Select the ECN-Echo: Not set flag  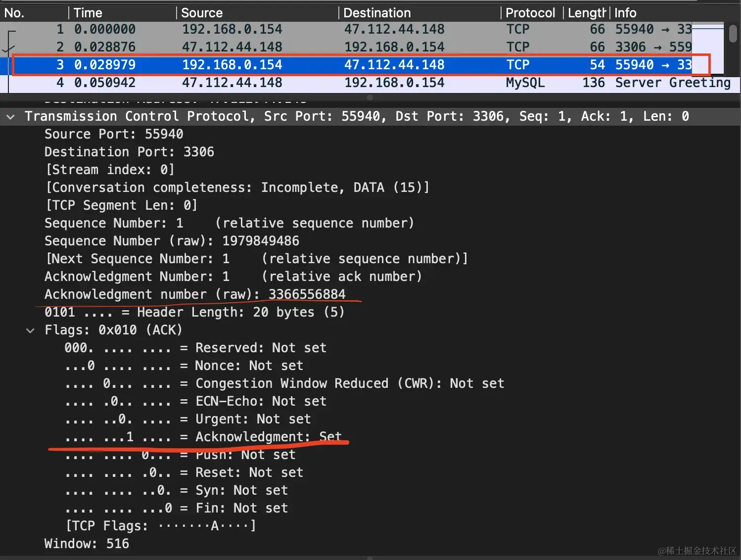point(195,401)
